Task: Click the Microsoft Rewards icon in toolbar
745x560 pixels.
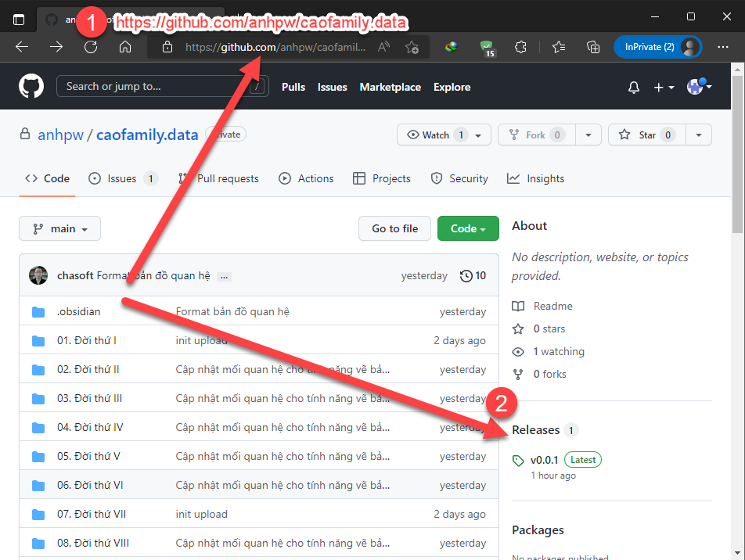Action: [486, 47]
